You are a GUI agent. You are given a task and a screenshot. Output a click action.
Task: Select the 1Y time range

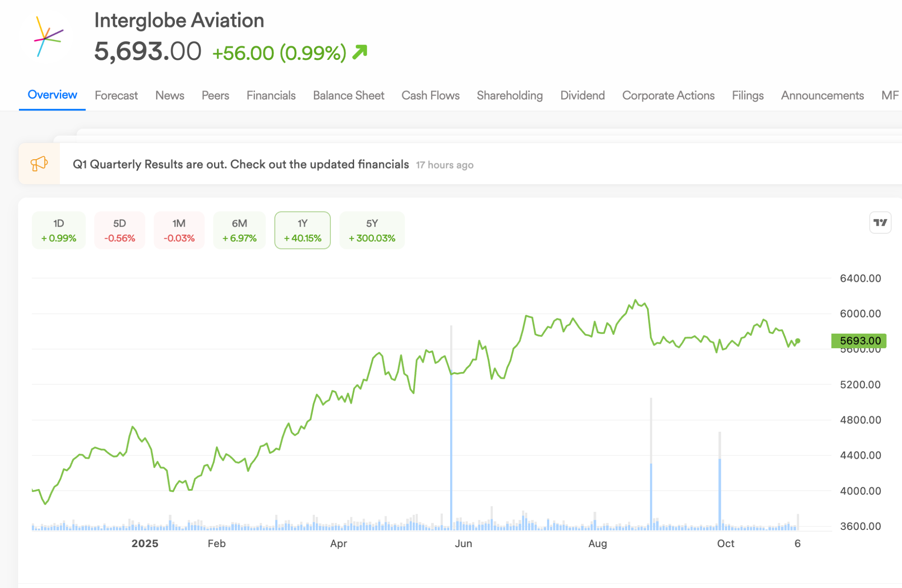[302, 230]
